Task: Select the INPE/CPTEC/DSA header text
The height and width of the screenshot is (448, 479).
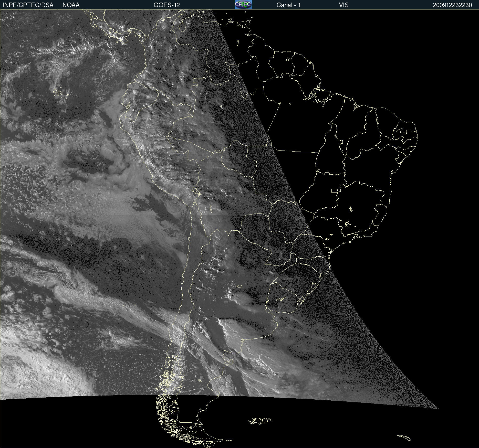Action: coord(28,5)
